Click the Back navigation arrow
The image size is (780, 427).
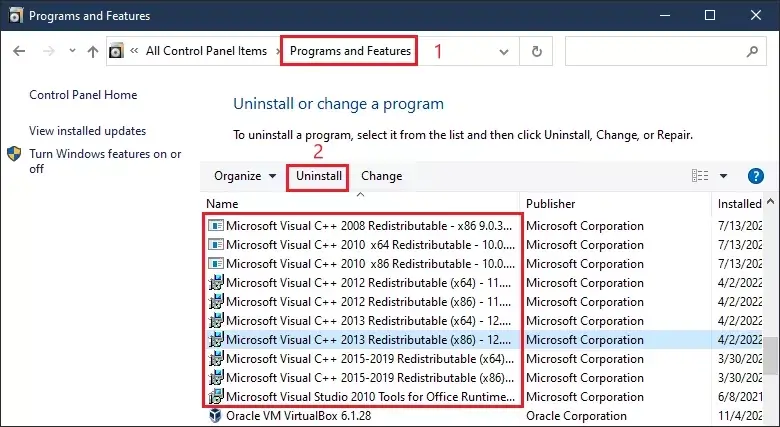[19, 51]
